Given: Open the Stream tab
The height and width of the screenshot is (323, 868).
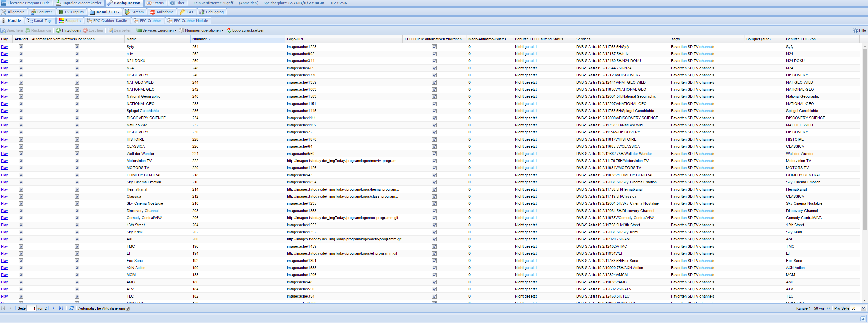Looking at the screenshot, I should coord(134,12).
